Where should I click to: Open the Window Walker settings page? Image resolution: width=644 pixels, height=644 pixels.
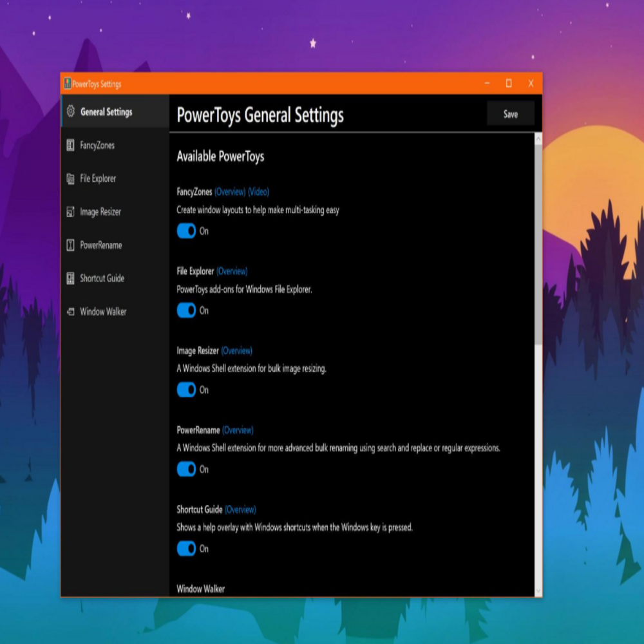(x=115, y=312)
